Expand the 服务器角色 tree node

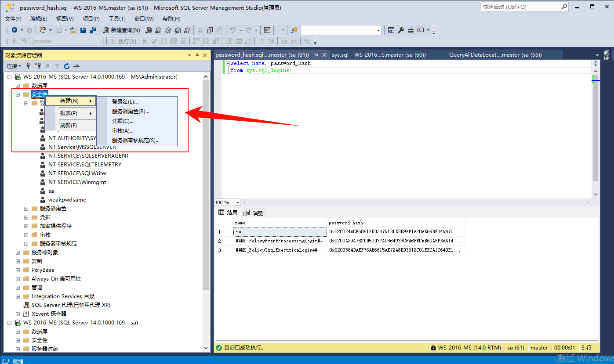click(x=26, y=209)
